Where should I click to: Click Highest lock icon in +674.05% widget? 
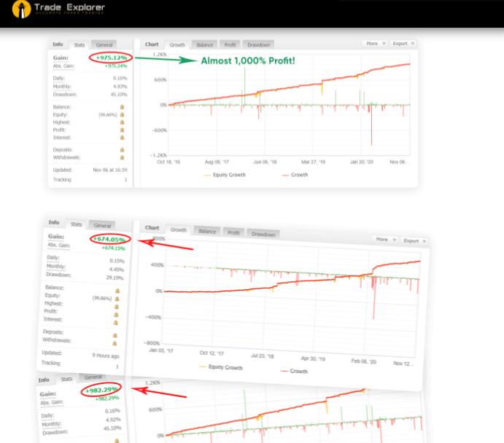(117, 307)
